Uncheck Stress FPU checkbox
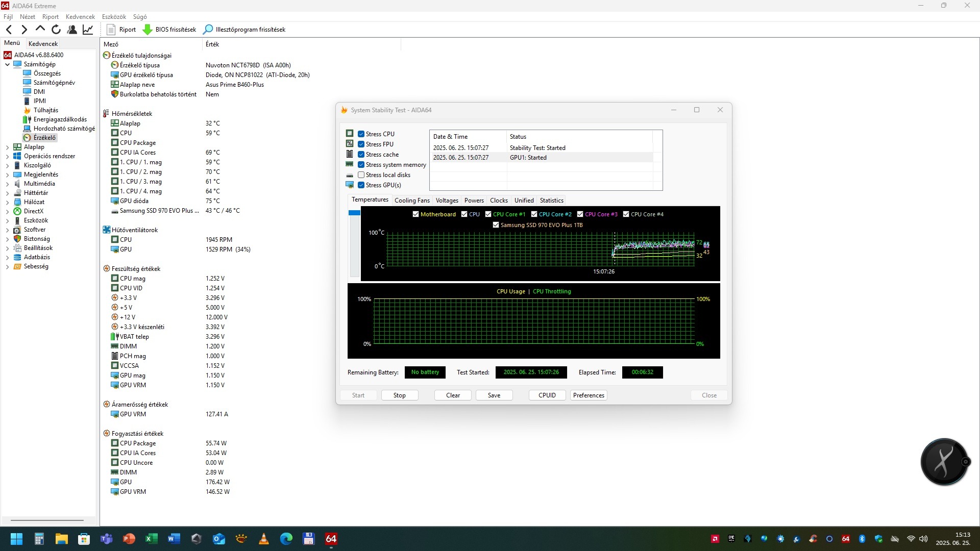 pos(361,144)
